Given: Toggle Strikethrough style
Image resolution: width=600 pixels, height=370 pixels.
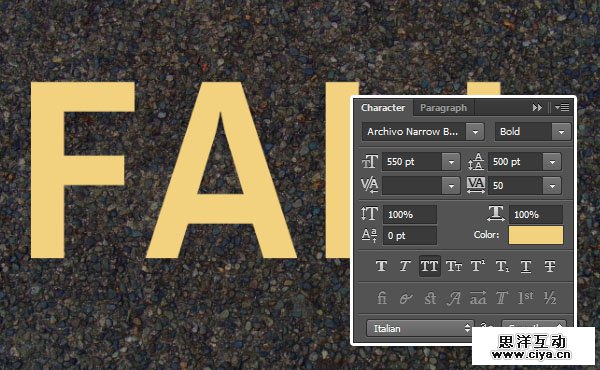Looking at the screenshot, I should 550,266.
